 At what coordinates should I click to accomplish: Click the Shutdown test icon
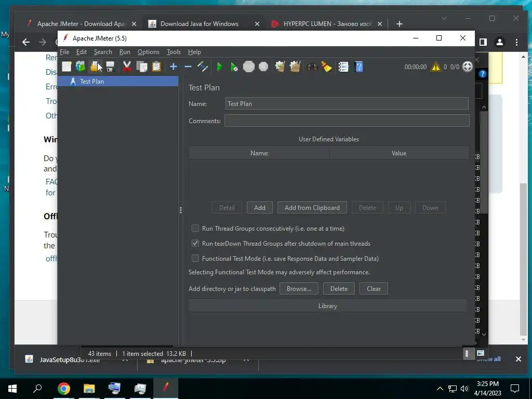point(263,66)
